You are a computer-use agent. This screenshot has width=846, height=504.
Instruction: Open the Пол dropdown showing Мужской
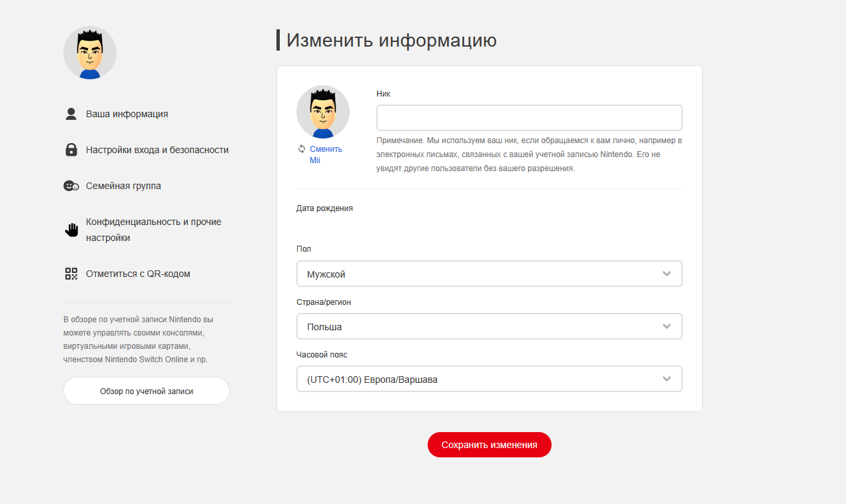click(489, 274)
